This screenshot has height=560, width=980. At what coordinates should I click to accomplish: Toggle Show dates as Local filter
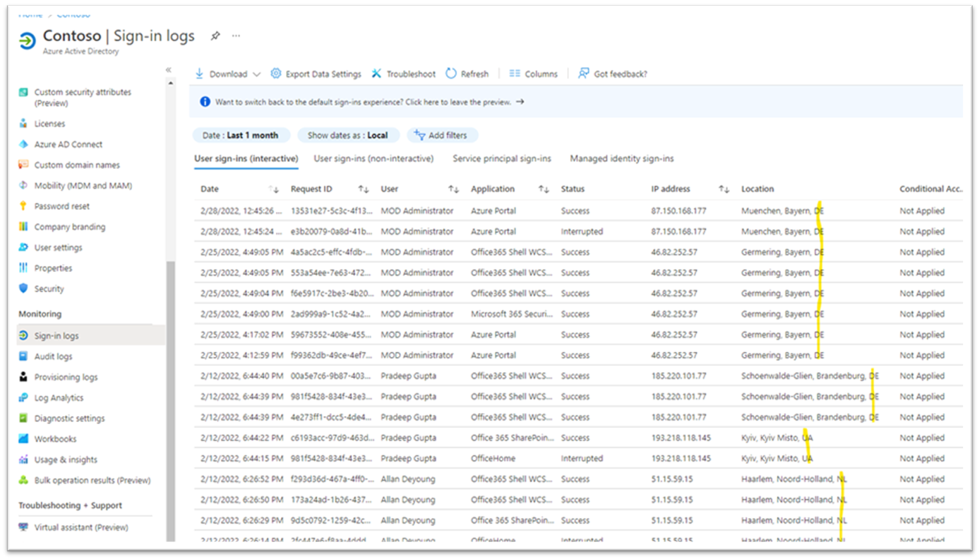pos(347,135)
